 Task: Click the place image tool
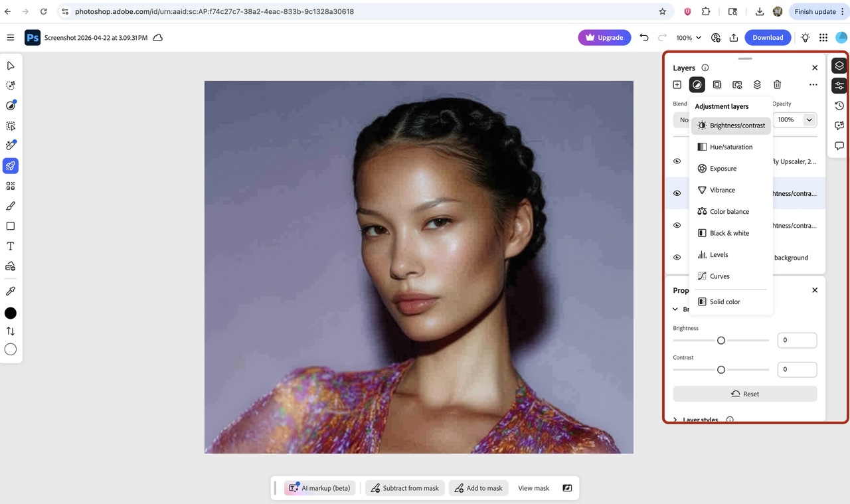(11, 266)
